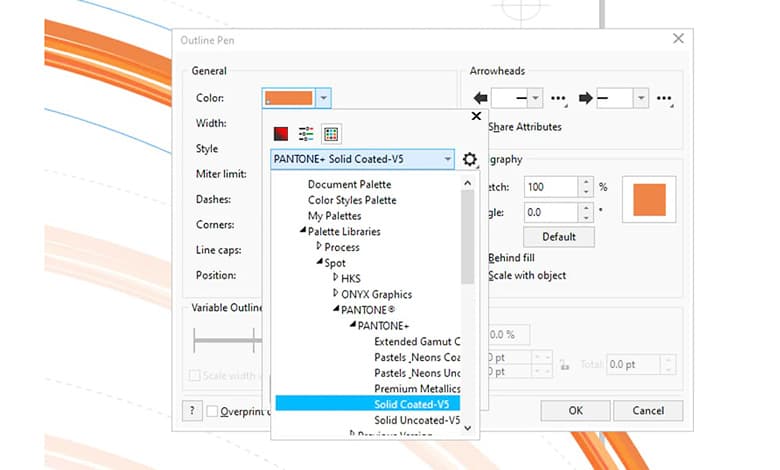Click the Default calligraphy button
Viewport: 780px width, 470px height.
(559, 237)
